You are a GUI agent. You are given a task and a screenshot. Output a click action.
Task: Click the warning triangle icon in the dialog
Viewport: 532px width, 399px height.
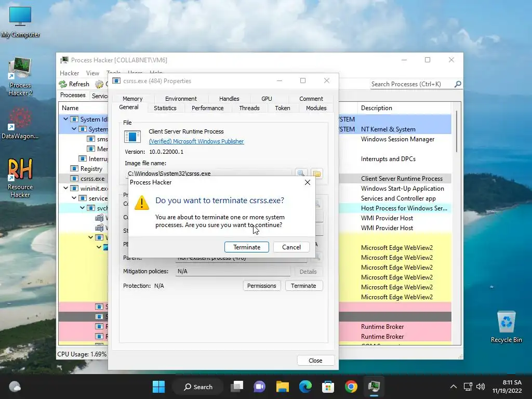click(142, 203)
